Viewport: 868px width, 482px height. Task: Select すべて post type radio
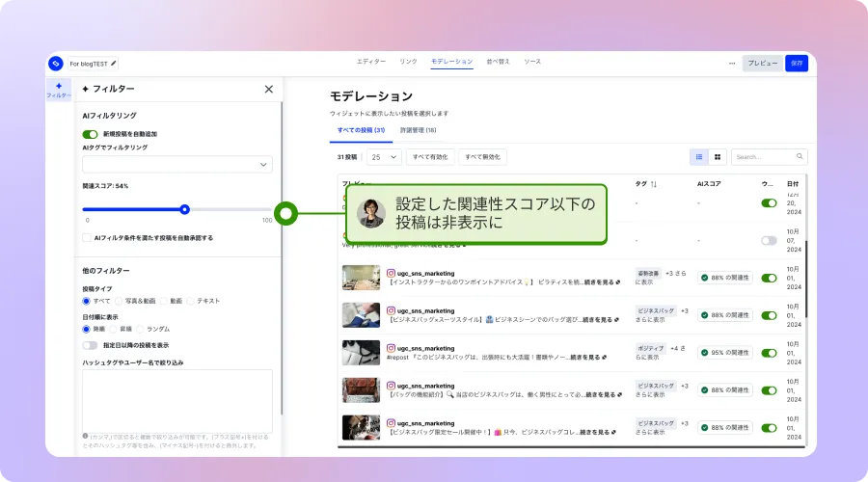[x=86, y=301]
